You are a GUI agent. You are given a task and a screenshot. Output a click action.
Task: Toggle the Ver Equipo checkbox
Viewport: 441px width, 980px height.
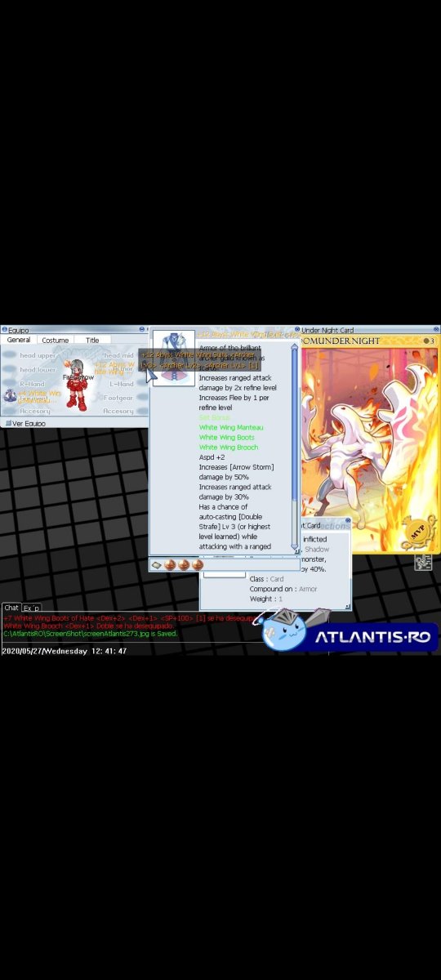8,423
